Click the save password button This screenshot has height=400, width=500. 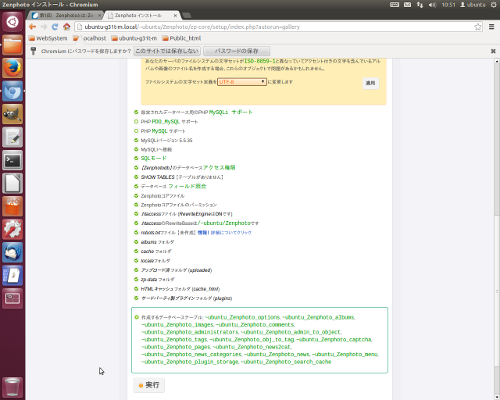pos(236,51)
